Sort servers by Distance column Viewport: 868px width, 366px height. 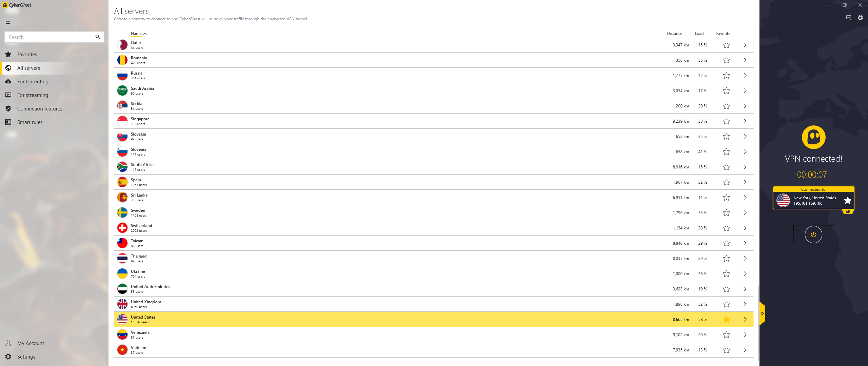(x=674, y=34)
